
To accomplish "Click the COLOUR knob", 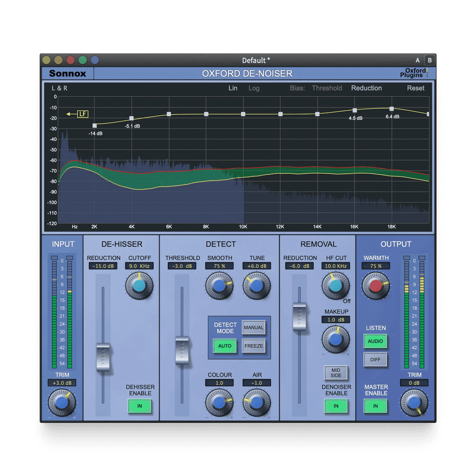I will [x=219, y=403].
